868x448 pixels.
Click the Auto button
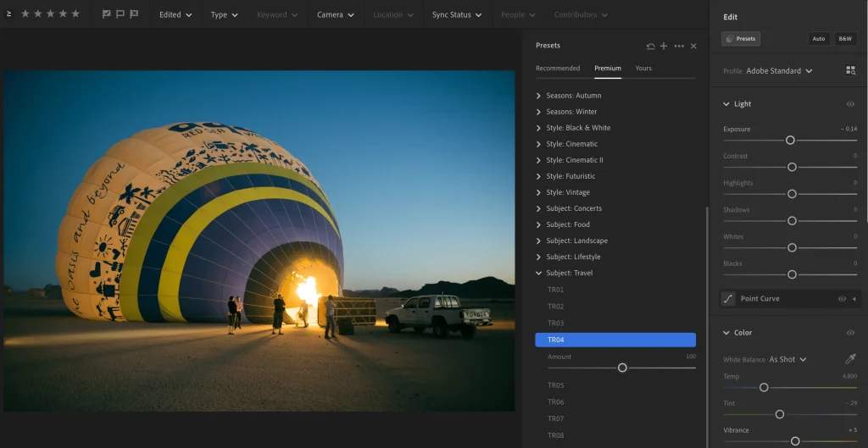818,39
